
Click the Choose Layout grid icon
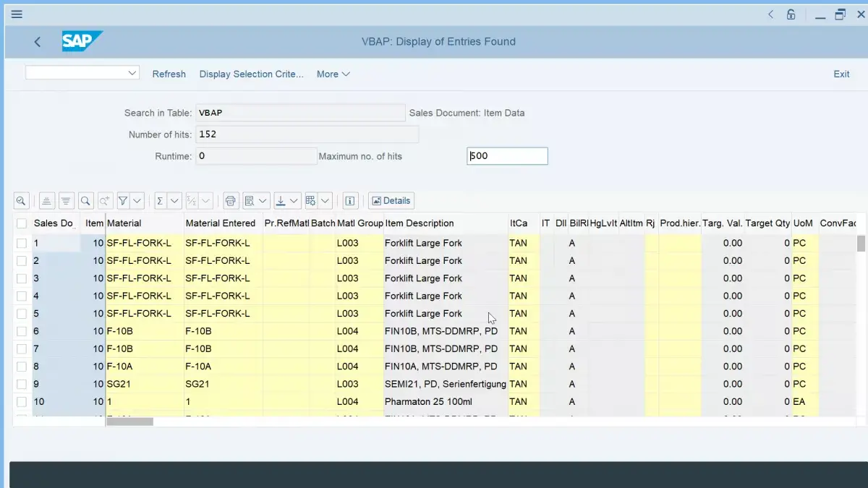click(311, 201)
